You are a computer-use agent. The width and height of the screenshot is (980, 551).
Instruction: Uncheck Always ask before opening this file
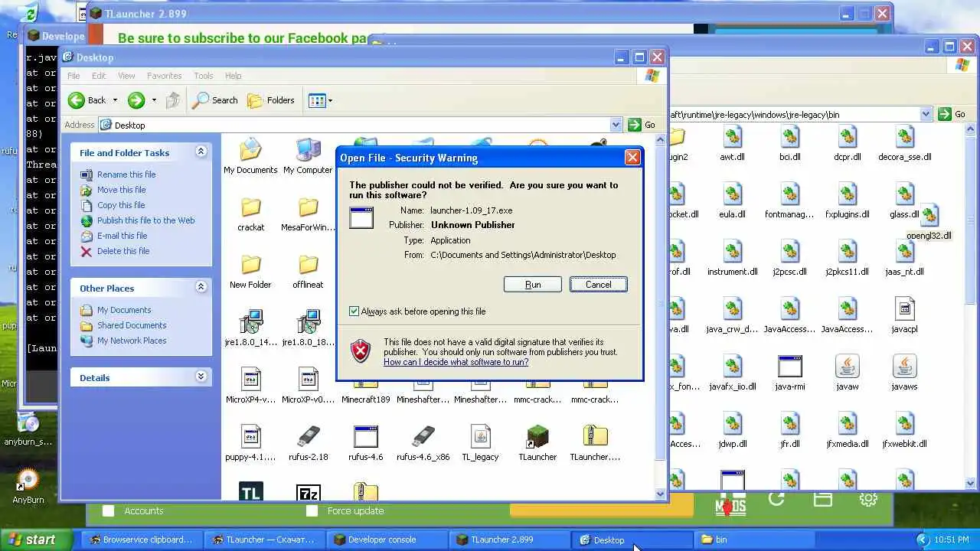point(354,311)
